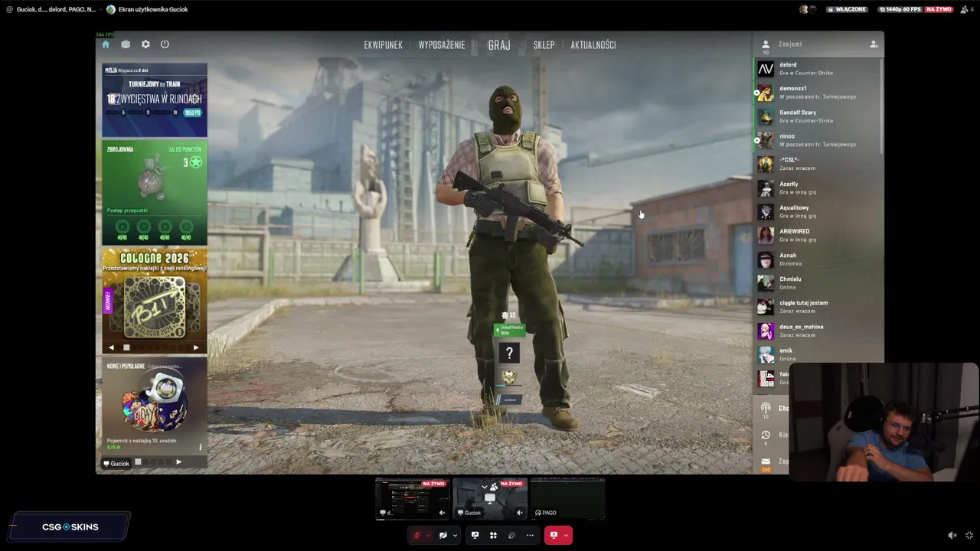Click the viewer count icon
This screenshot has width=980, height=551.
coord(966,9)
